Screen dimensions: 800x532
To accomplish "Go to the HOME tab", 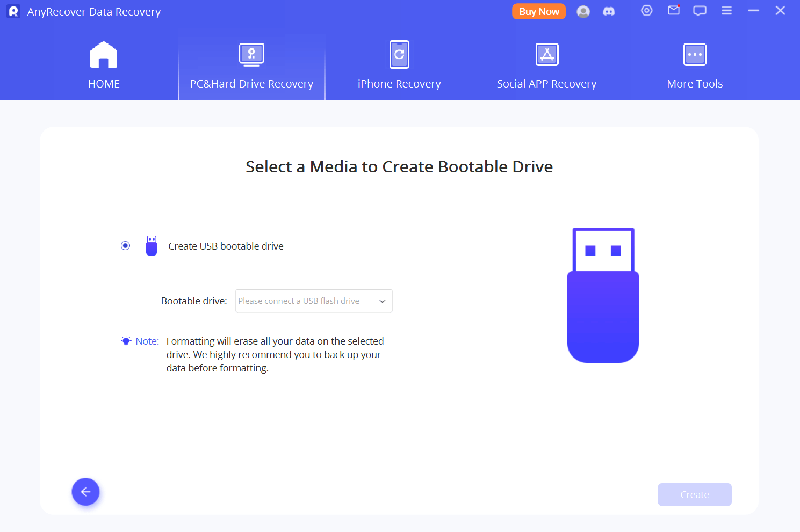I will (x=104, y=65).
